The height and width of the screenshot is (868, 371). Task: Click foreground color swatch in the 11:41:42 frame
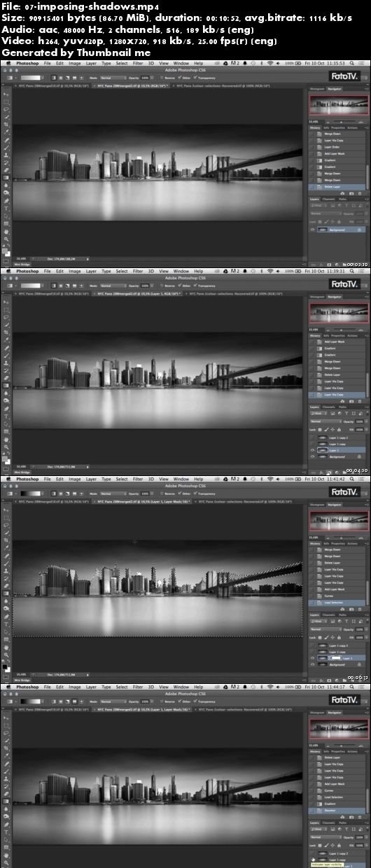pos(4,666)
